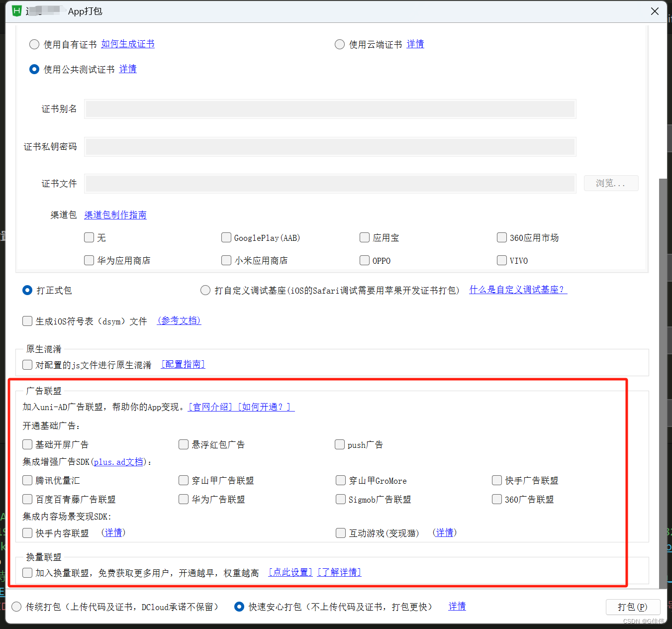Select 使用自有证书 radio option
Image resolution: width=672 pixels, height=629 pixels.
click(34, 44)
